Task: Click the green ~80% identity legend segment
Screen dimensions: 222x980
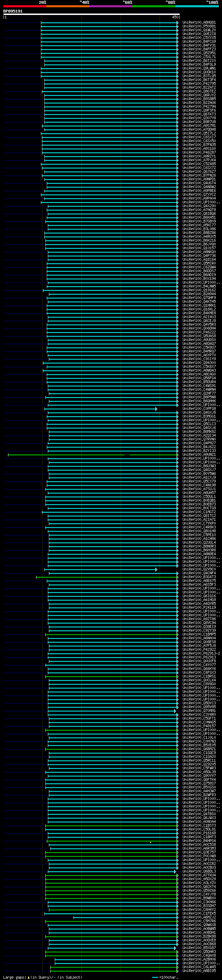Action: pos(154,6)
